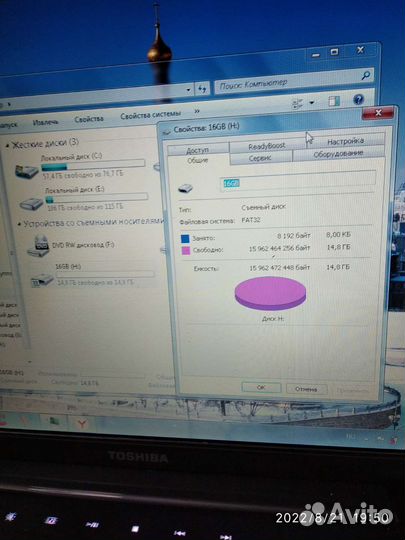Viewport: 405px width, 540px height.
Task: Toggle the preview pane icon
Action: tap(334, 101)
